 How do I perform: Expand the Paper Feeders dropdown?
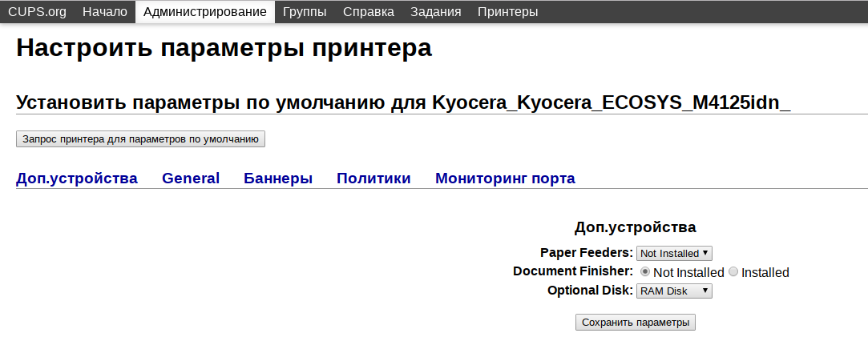click(x=674, y=253)
